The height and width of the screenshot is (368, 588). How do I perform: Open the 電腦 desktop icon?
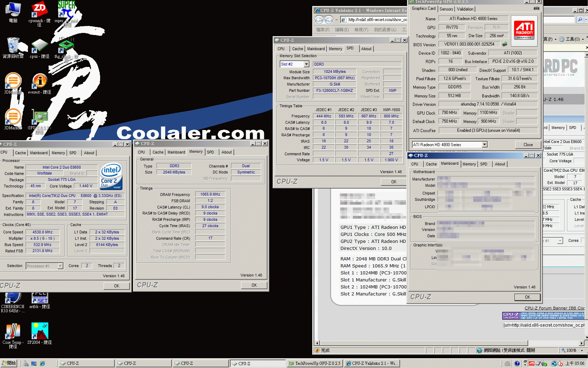point(13,12)
